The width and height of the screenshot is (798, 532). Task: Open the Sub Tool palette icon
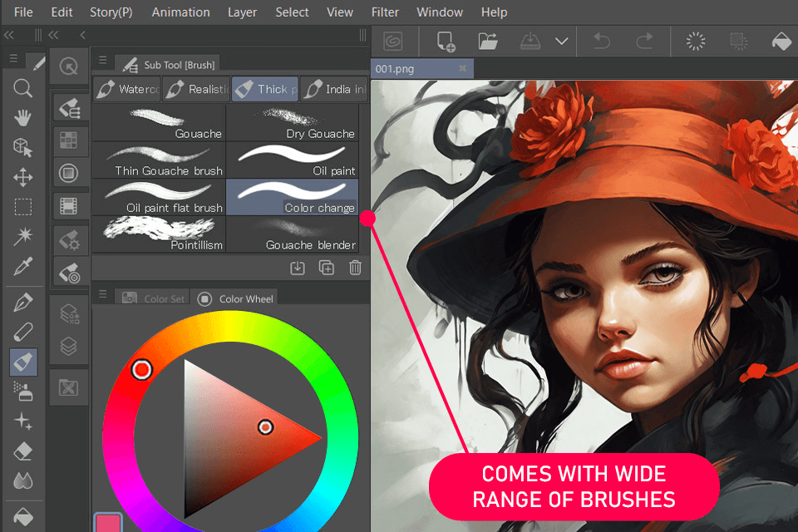point(69,108)
